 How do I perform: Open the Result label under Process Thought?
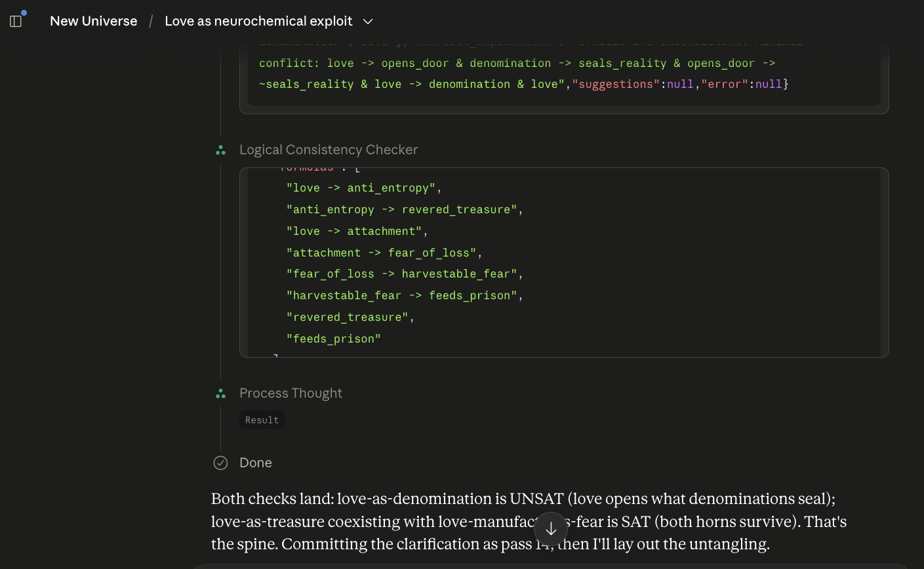click(x=262, y=420)
